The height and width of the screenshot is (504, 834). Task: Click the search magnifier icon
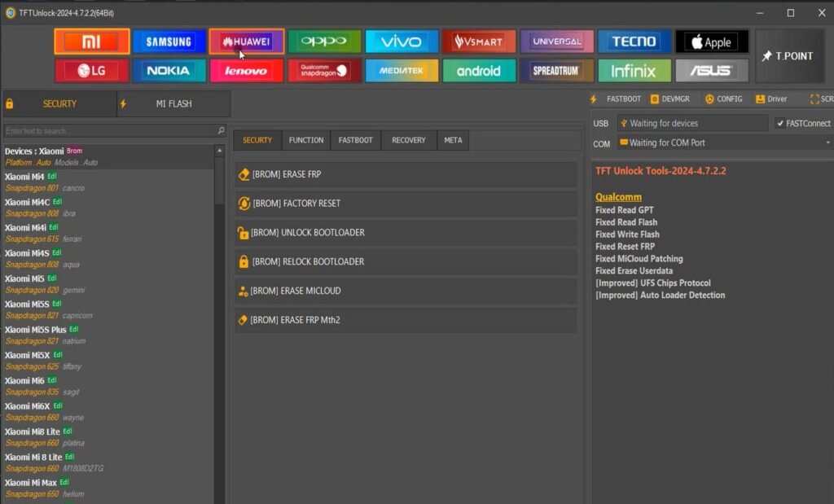click(222, 130)
